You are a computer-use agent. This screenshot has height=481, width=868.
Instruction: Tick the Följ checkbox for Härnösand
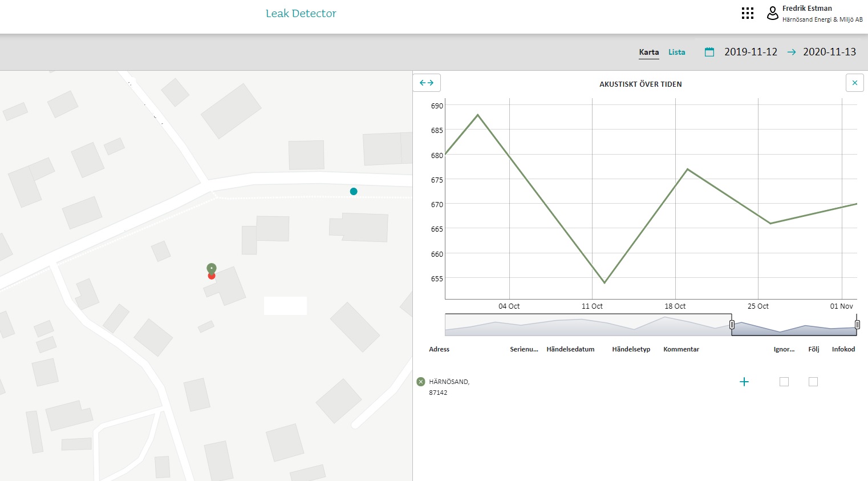pyautogui.click(x=813, y=382)
